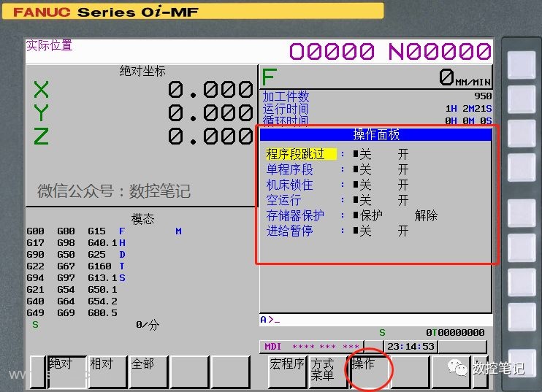Viewport: 542px width, 392px height.
Task: Open the 方式菜单 mode menu soft key
Action: click(327, 372)
